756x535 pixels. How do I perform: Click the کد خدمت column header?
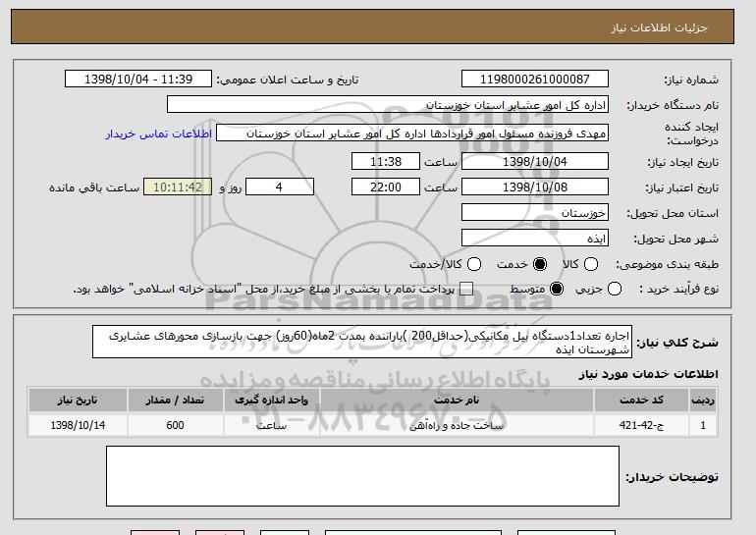[x=641, y=401]
